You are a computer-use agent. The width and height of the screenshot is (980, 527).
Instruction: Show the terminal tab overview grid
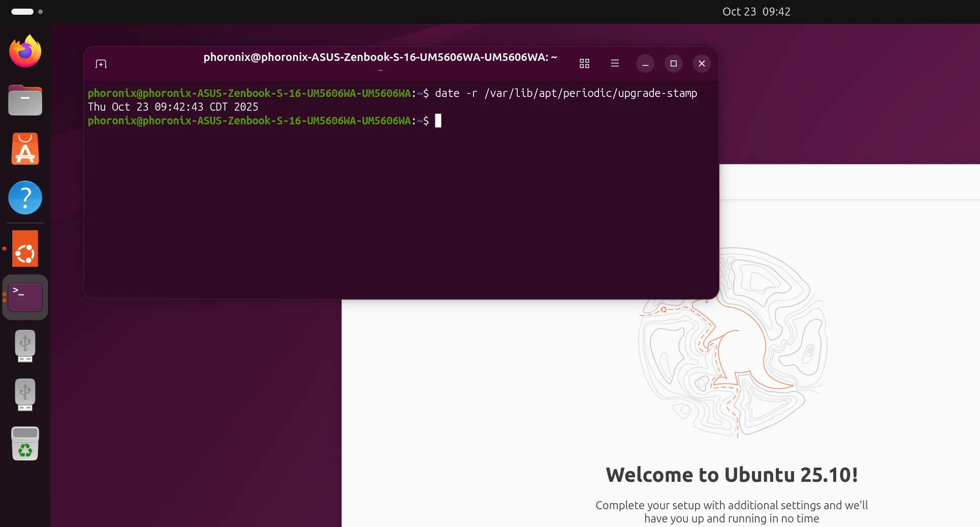584,63
